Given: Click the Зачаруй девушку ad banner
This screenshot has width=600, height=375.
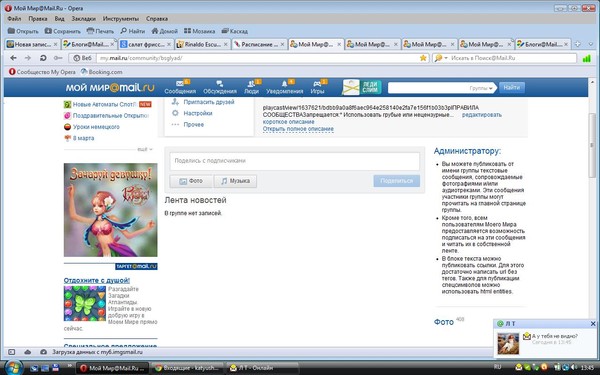Looking at the screenshot, I should pyautogui.click(x=111, y=210).
